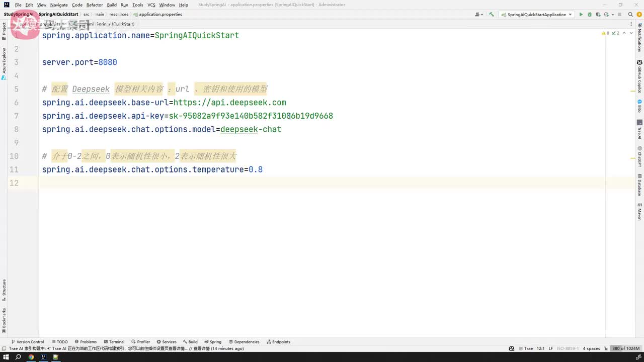Open the TODO tool tab
644x362 pixels.
(59, 342)
